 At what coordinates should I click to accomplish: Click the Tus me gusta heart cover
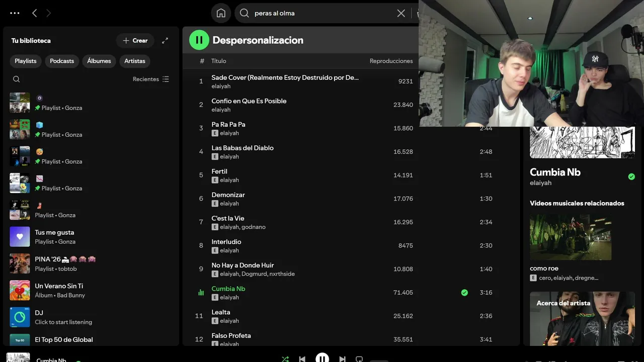[20, 237]
